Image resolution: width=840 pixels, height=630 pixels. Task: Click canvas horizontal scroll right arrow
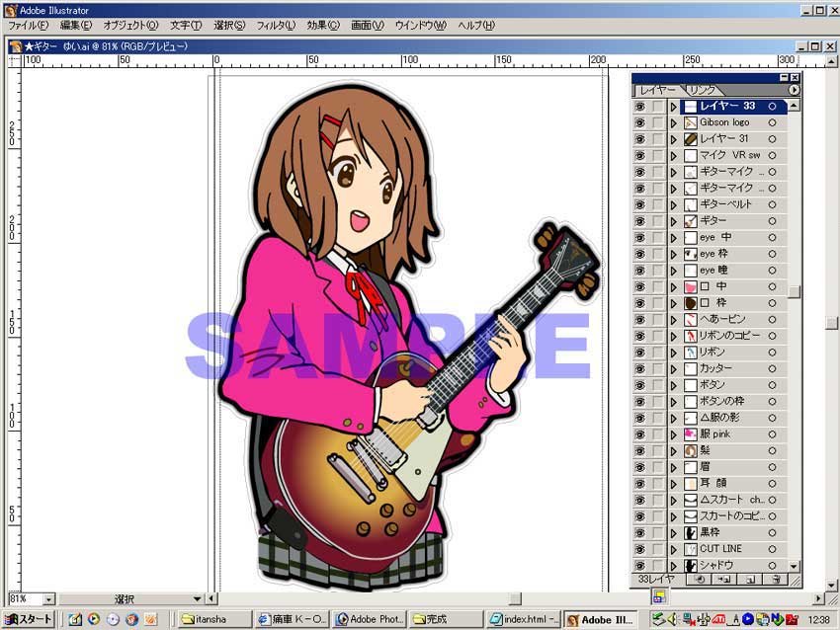tap(818, 598)
